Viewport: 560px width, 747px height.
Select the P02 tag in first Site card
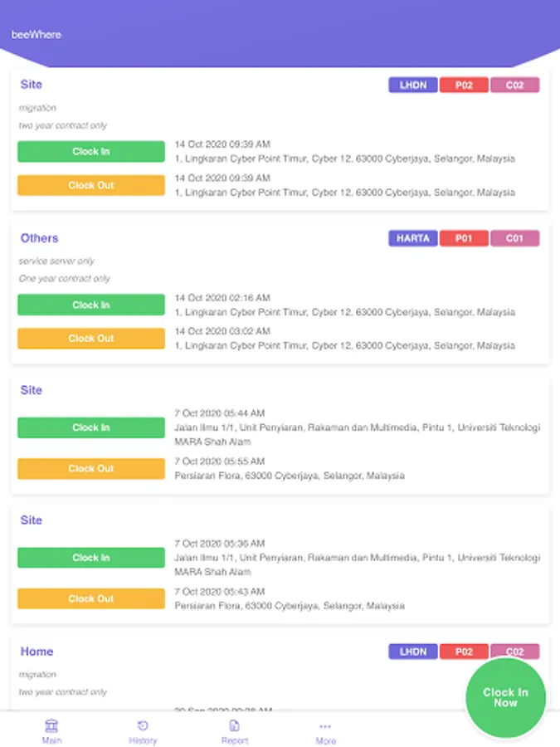(x=465, y=85)
